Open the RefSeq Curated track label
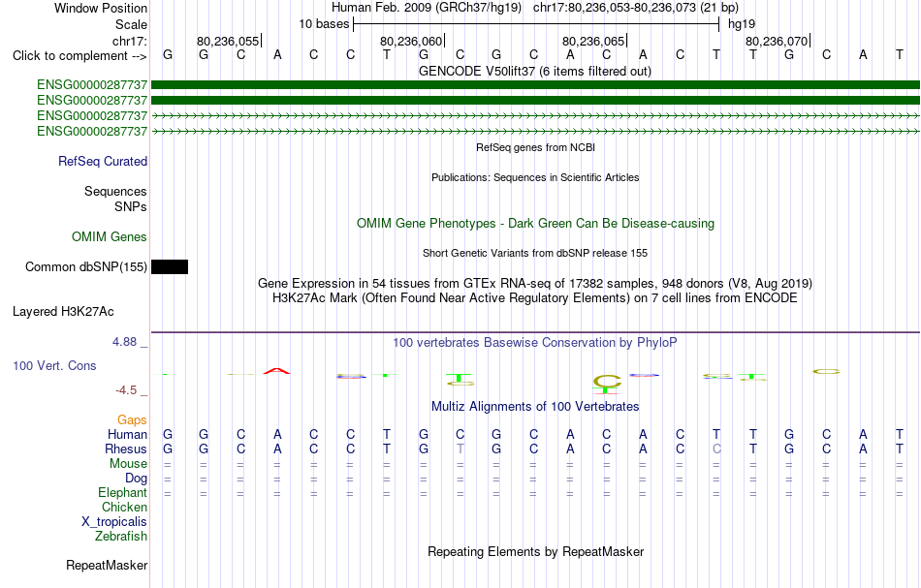Viewport: 921px width, 588px height. 103,162
